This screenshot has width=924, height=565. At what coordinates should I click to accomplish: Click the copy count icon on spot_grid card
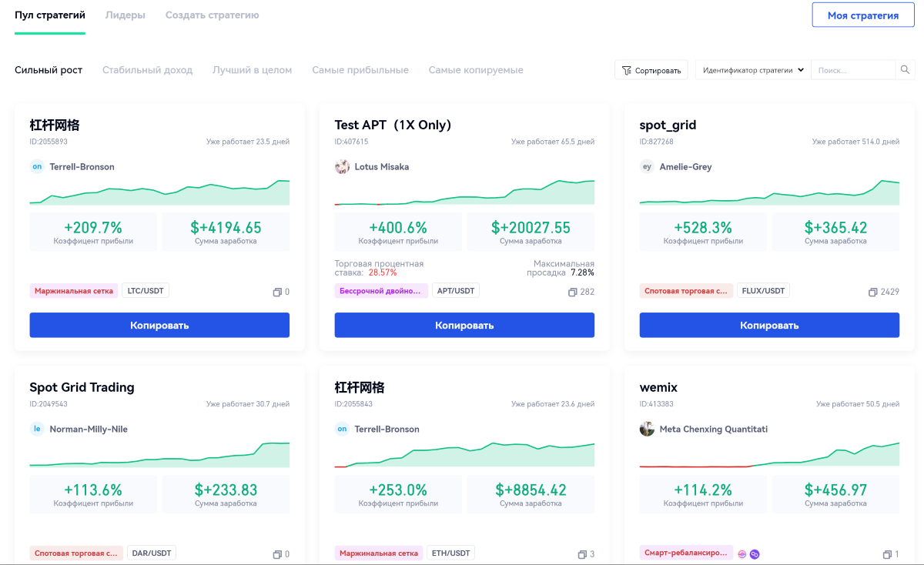point(872,293)
